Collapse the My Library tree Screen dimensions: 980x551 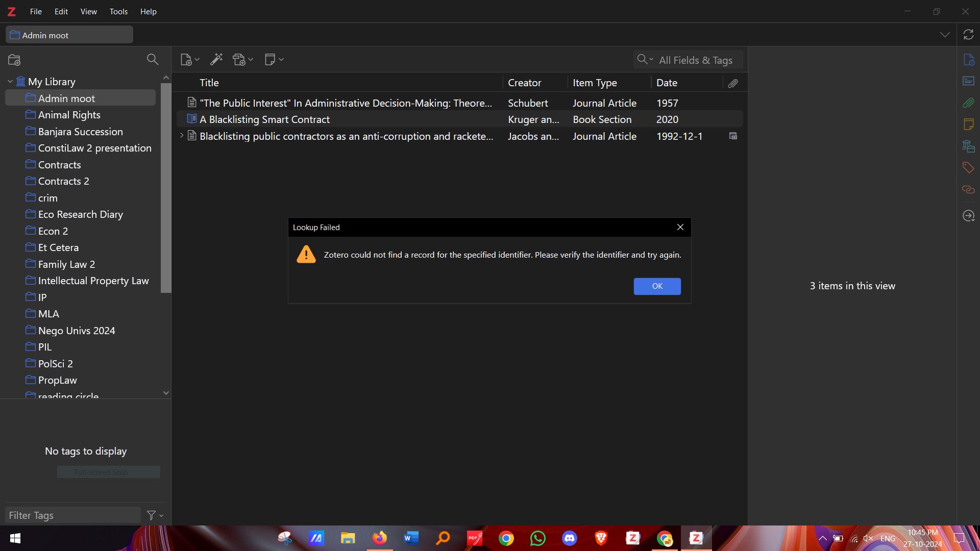coord(10,82)
